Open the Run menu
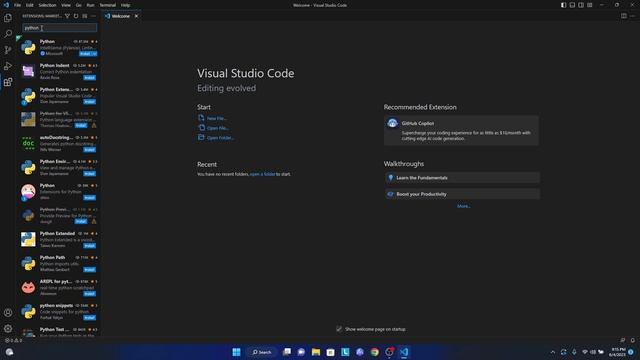640x360 pixels. (x=90, y=5)
